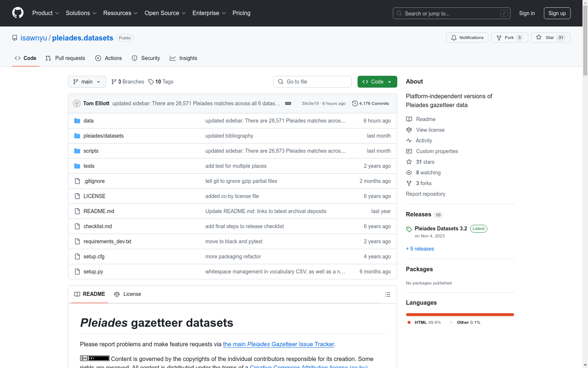Expand the Product menu

46,13
